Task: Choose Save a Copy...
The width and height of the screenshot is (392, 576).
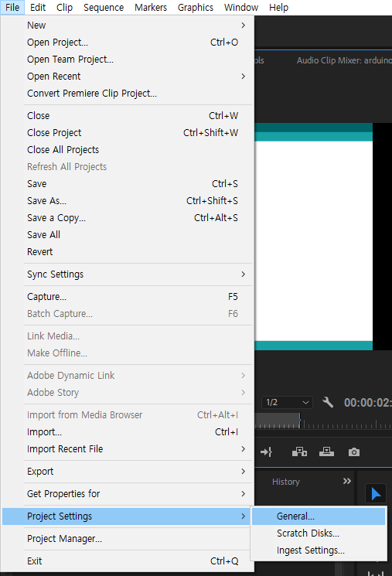Action: coord(127,218)
